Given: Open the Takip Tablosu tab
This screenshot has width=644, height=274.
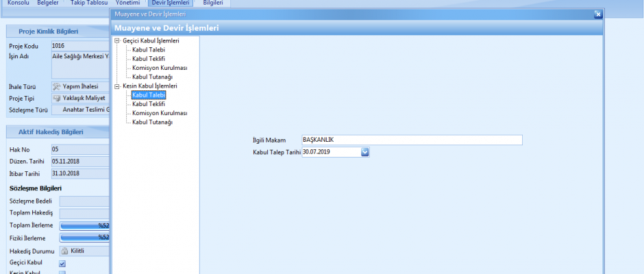Looking at the screenshot, I should point(89,3).
